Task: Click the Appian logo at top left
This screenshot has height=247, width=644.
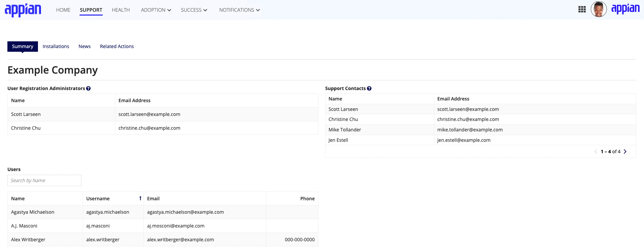Action: [23, 10]
